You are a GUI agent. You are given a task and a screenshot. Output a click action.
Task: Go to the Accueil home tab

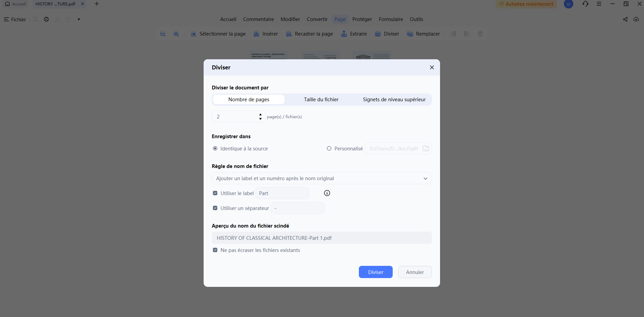(16, 4)
